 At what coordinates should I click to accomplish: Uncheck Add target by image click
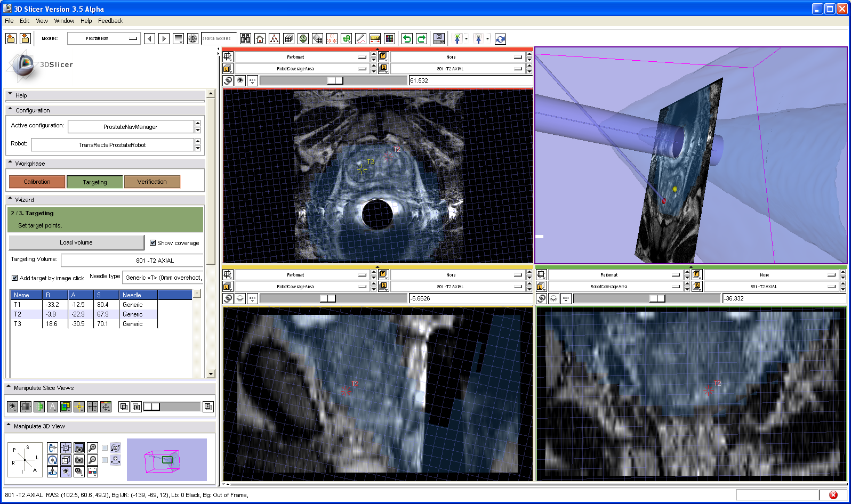[15, 278]
